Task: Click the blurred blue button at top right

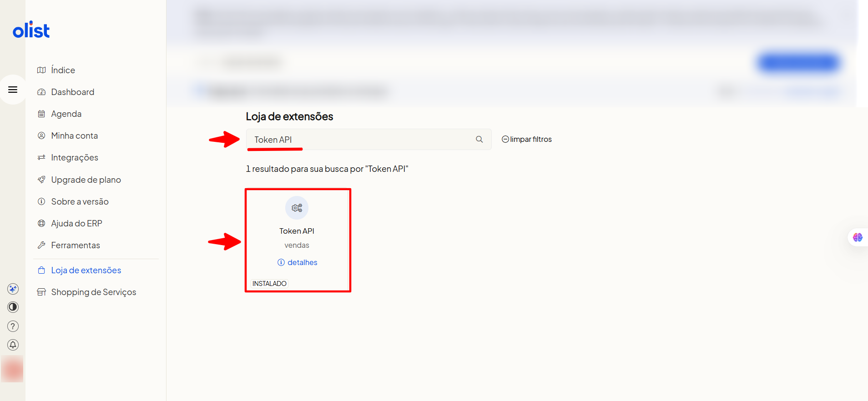Action: coord(799,62)
